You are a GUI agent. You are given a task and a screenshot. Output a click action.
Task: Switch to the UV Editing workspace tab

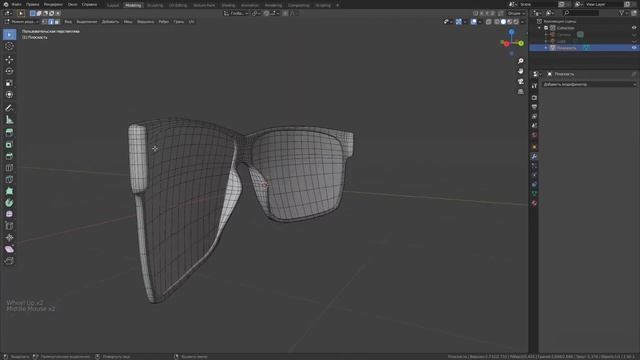[x=178, y=5]
